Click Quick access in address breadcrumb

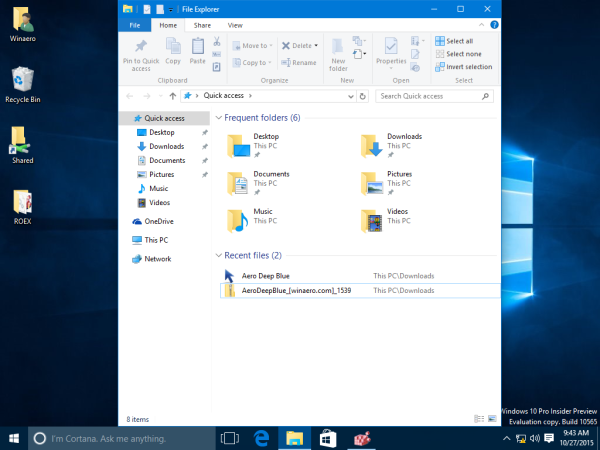click(x=223, y=96)
